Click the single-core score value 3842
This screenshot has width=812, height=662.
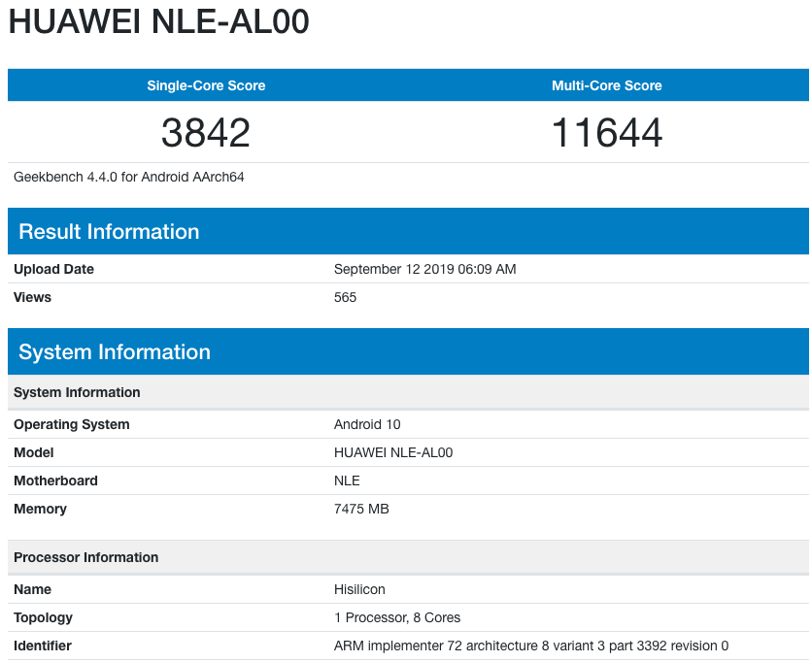(206, 133)
